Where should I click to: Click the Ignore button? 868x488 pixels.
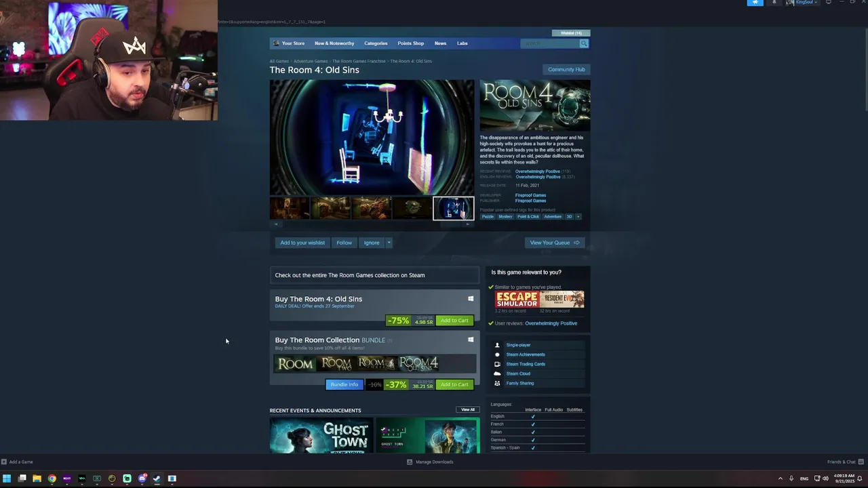coord(372,243)
